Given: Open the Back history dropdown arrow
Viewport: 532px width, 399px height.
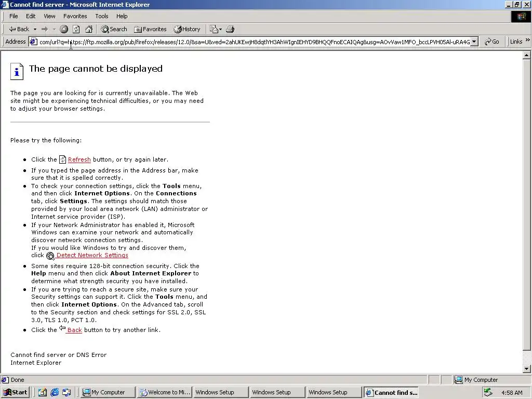Looking at the screenshot, I should click(x=35, y=29).
